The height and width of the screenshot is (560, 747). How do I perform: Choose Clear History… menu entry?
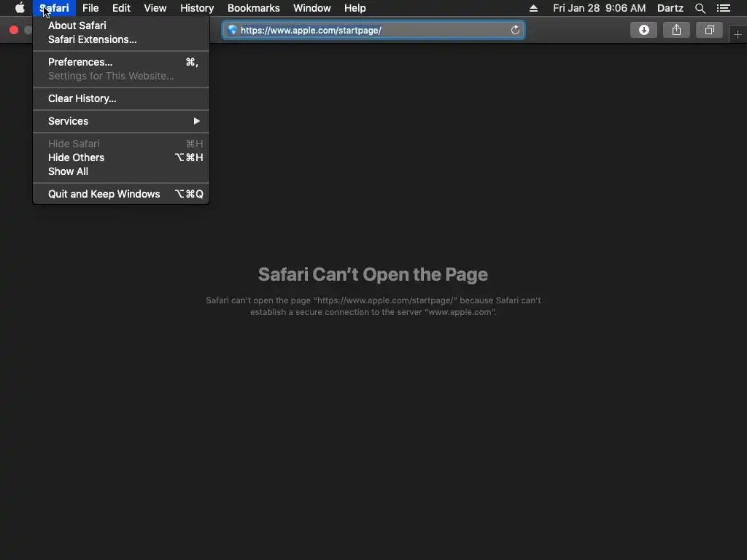tap(121, 98)
